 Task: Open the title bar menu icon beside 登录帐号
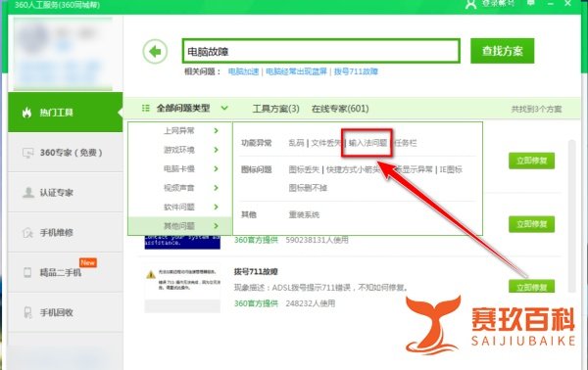[x=531, y=3]
